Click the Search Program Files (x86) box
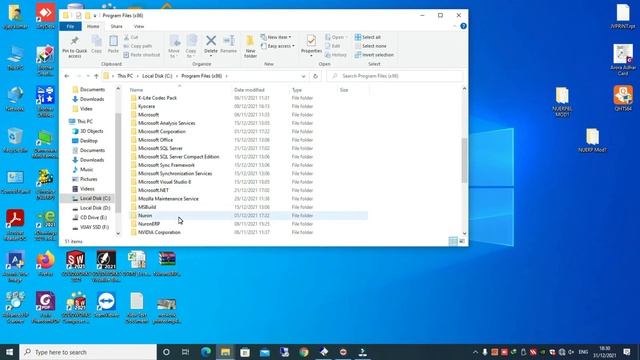The width and height of the screenshot is (640, 360). pos(396,76)
